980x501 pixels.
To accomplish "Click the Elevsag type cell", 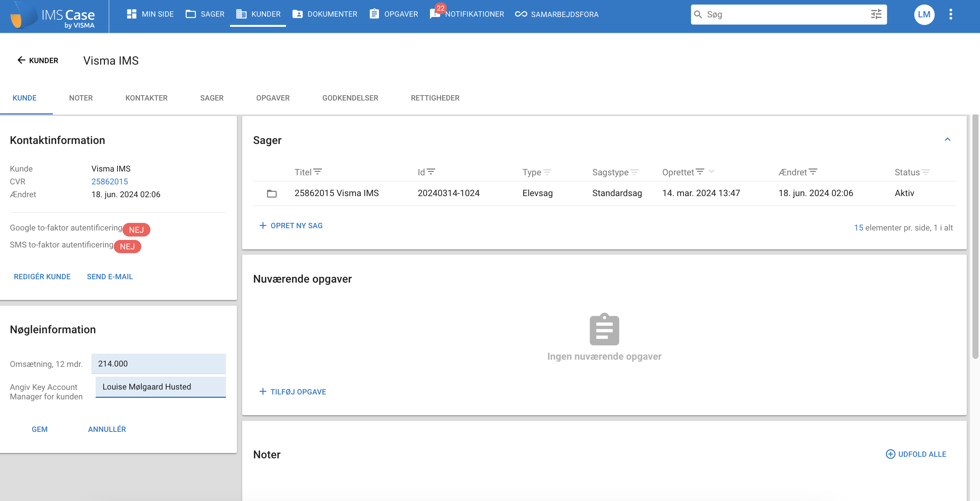I will coord(538,193).
